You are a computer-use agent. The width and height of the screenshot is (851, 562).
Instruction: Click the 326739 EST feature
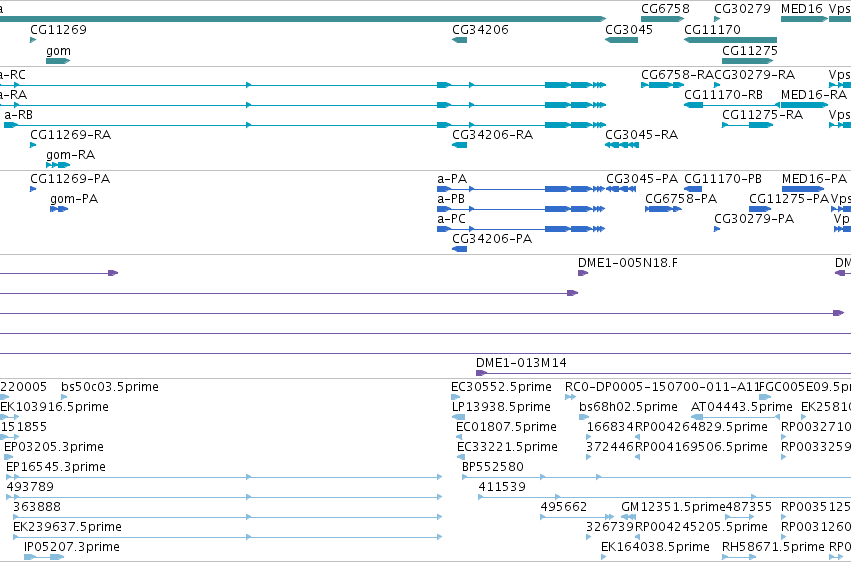point(589,537)
